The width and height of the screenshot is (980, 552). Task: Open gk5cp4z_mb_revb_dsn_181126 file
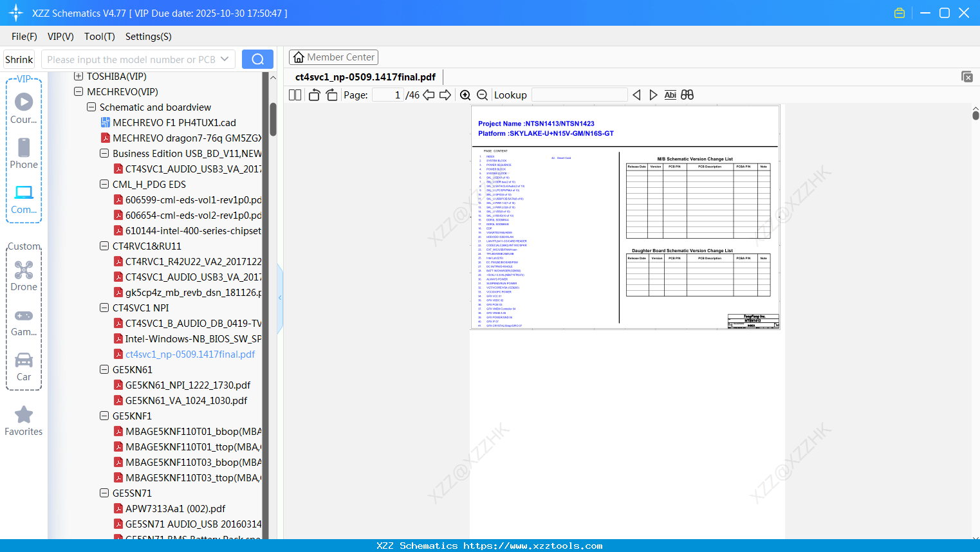[x=193, y=292]
